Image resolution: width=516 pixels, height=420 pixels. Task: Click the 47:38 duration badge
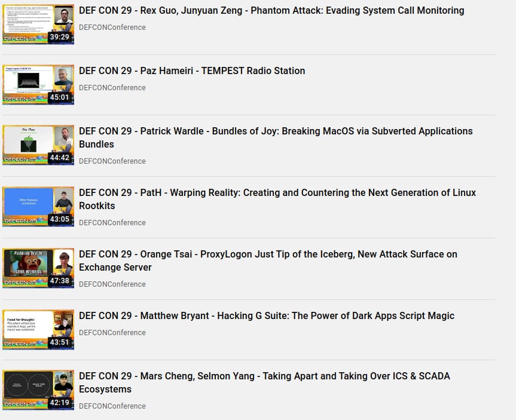60,281
